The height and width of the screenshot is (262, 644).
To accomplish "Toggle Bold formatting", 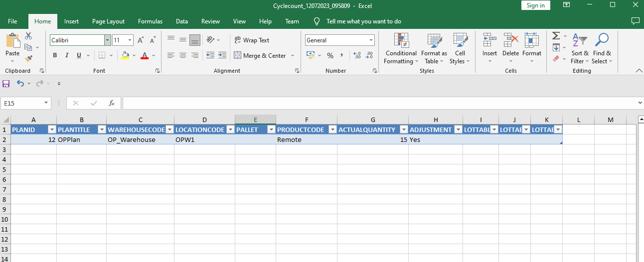I will coord(55,55).
